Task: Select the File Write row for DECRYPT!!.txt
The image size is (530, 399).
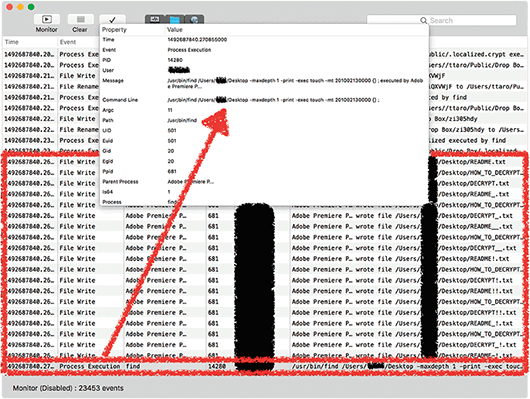Action: [265, 313]
